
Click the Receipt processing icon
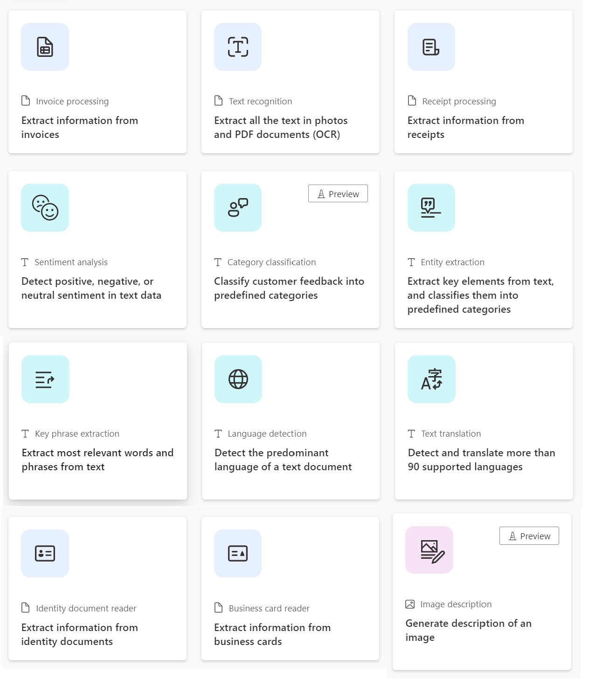click(x=431, y=47)
